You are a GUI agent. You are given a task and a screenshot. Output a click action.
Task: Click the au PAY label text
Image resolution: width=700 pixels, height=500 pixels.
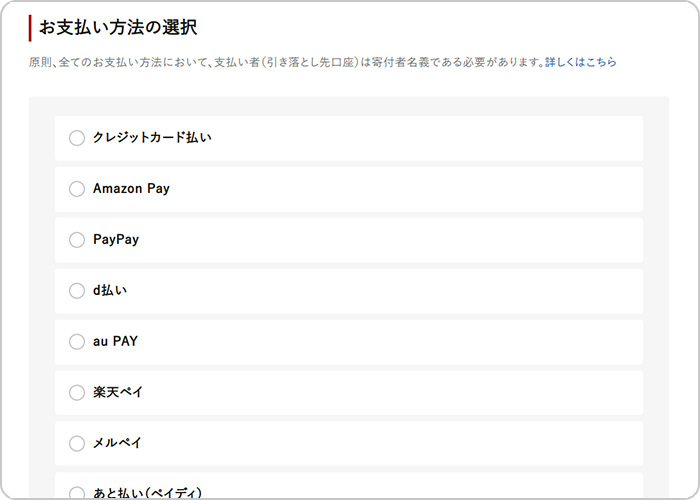tap(115, 342)
